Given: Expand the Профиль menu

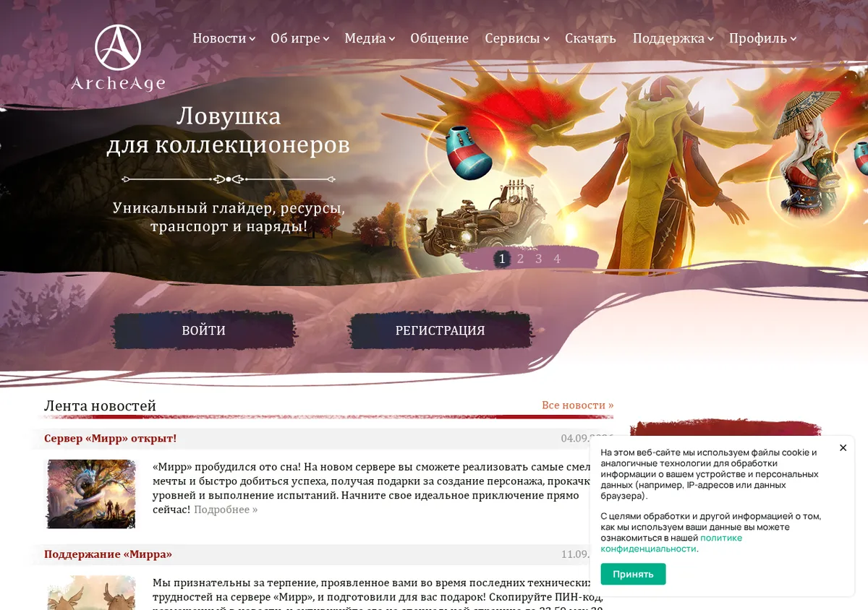Looking at the screenshot, I should click(x=762, y=38).
